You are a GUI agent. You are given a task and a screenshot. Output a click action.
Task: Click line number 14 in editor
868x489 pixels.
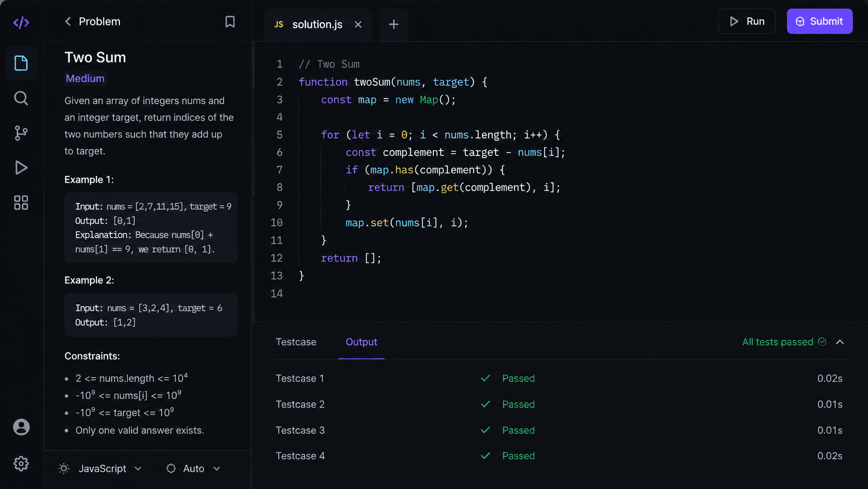tap(277, 294)
